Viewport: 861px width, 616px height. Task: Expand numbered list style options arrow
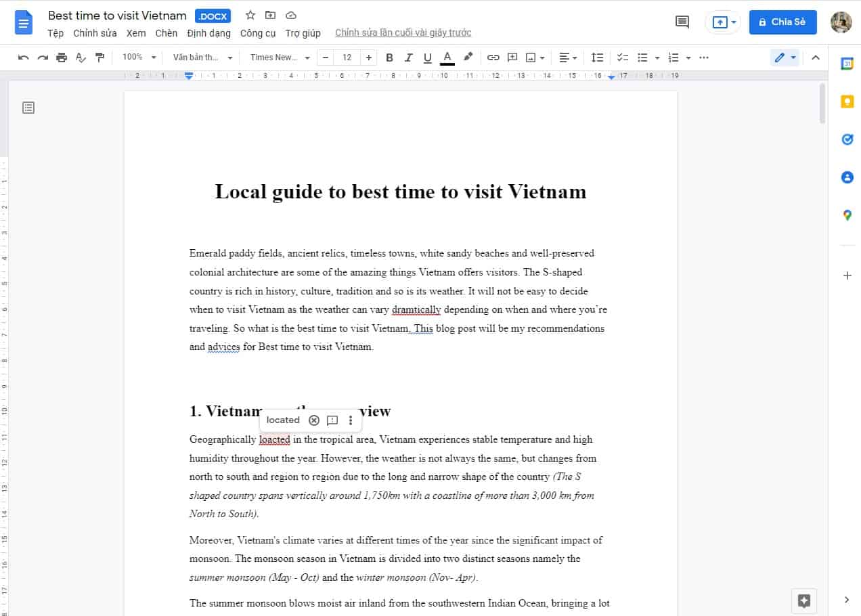click(x=688, y=58)
